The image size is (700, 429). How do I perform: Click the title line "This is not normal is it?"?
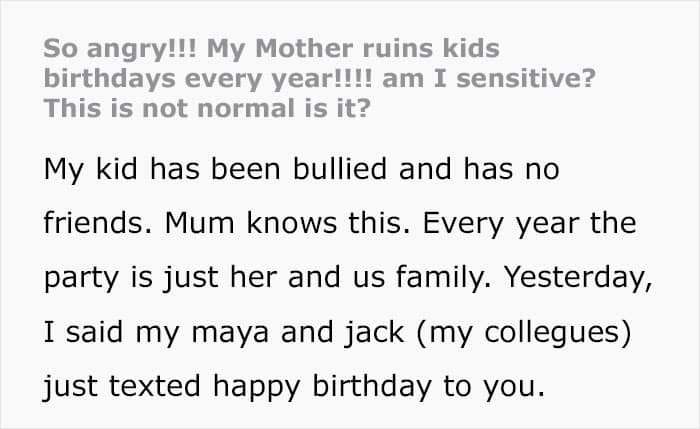click(207, 108)
